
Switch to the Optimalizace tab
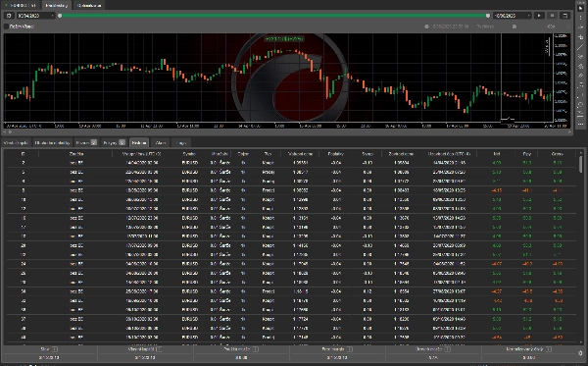coord(89,5)
